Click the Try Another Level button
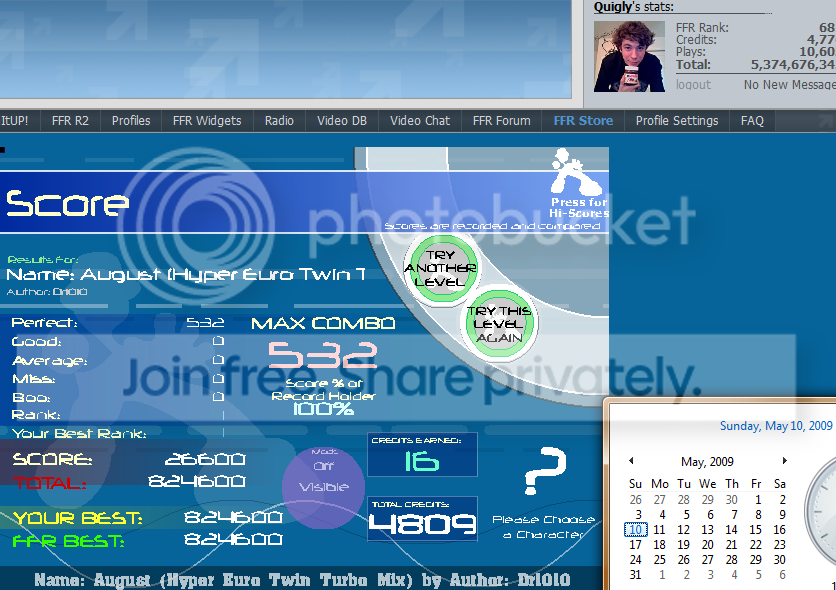Screen dimensions: 836x590 coord(441,268)
